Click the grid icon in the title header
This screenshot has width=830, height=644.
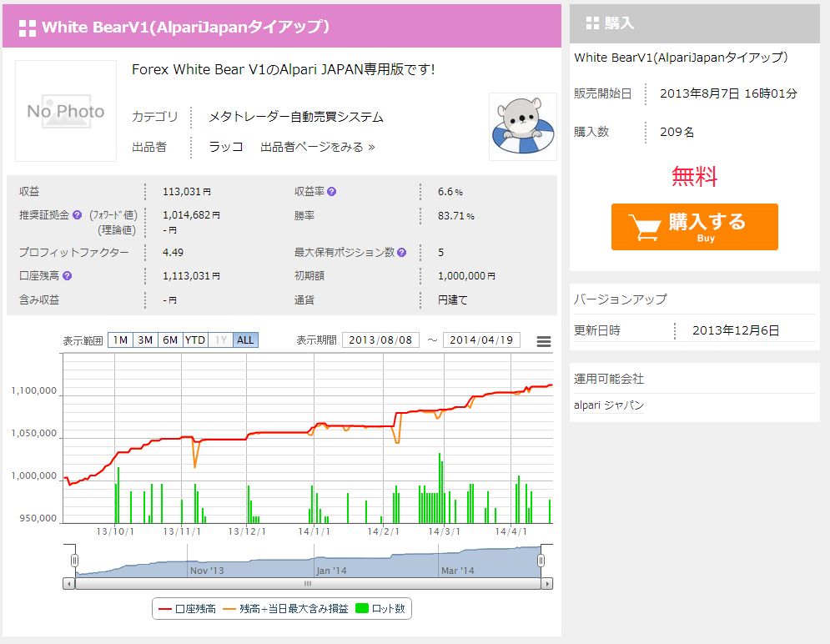[28, 28]
